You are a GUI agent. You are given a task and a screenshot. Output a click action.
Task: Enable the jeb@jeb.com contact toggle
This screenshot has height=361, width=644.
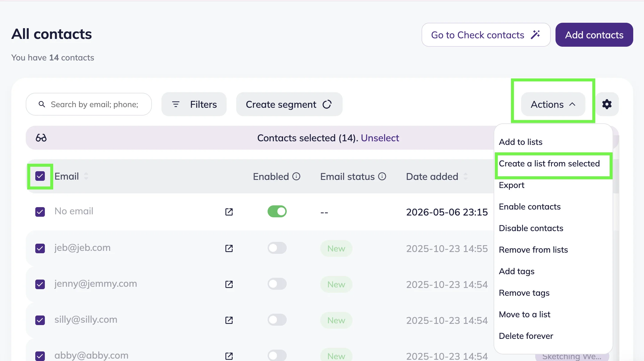tap(277, 248)
